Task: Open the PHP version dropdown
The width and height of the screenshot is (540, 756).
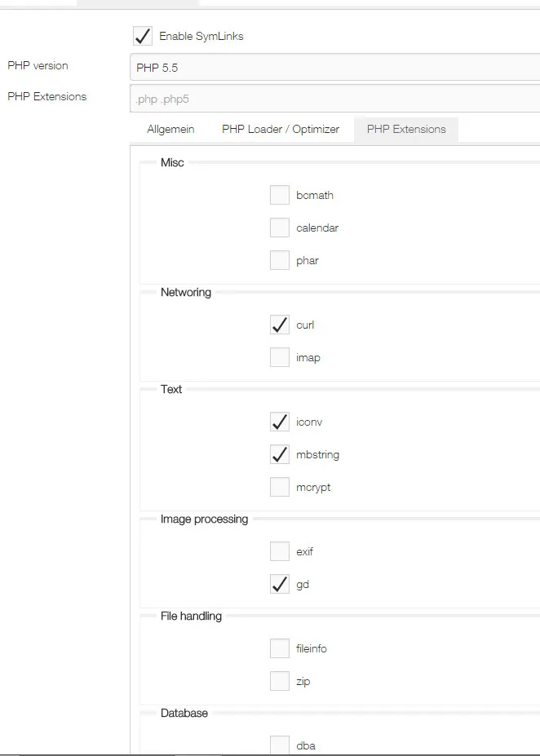Action: coord(335,68)
